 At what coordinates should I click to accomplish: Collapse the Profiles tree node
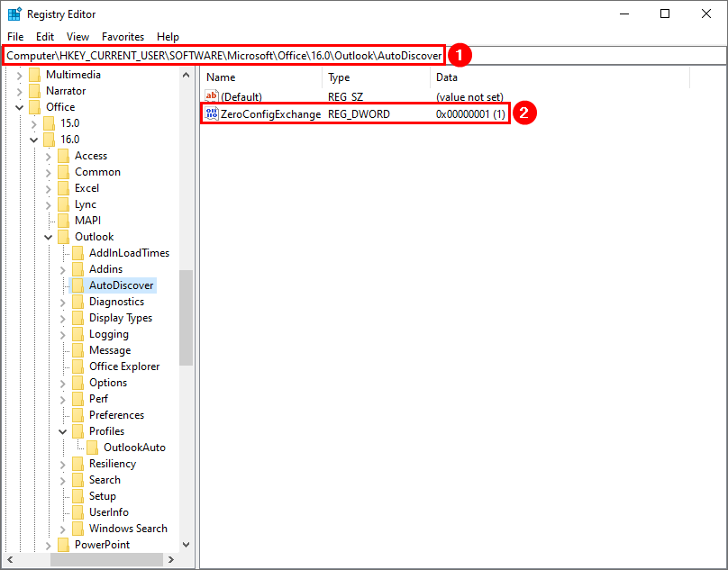pos(63,431)
